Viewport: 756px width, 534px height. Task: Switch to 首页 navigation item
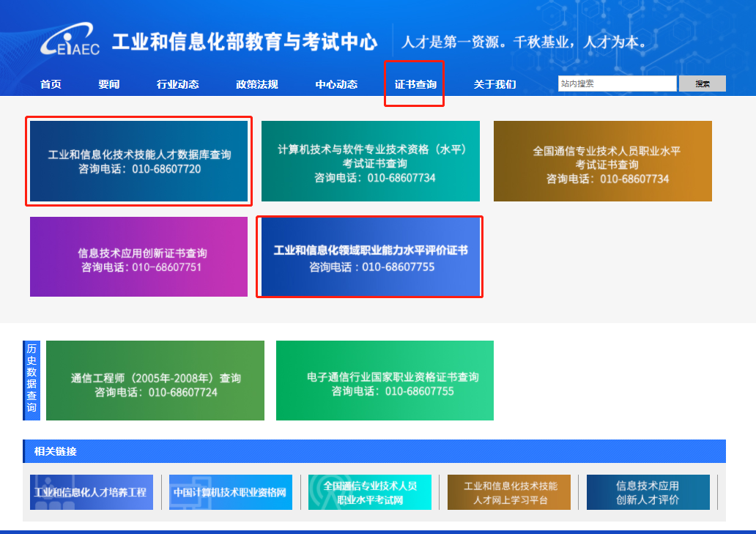[x=50, y=84]
